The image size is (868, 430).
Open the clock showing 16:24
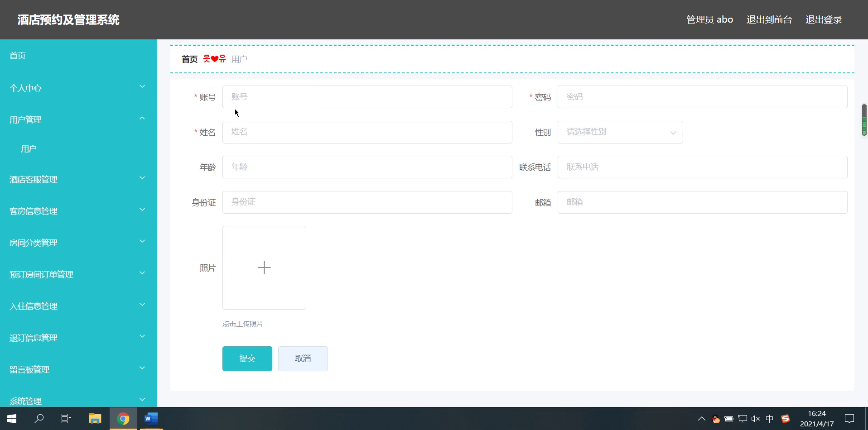coord(816,419)
